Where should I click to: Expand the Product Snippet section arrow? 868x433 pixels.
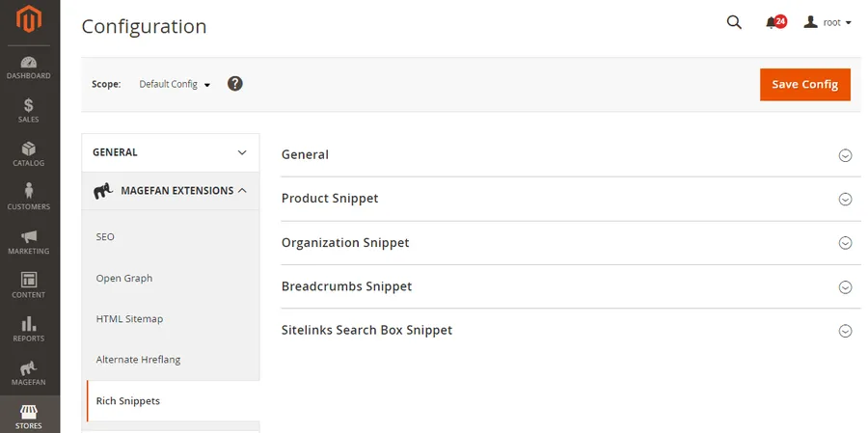[x=845, y=200]
